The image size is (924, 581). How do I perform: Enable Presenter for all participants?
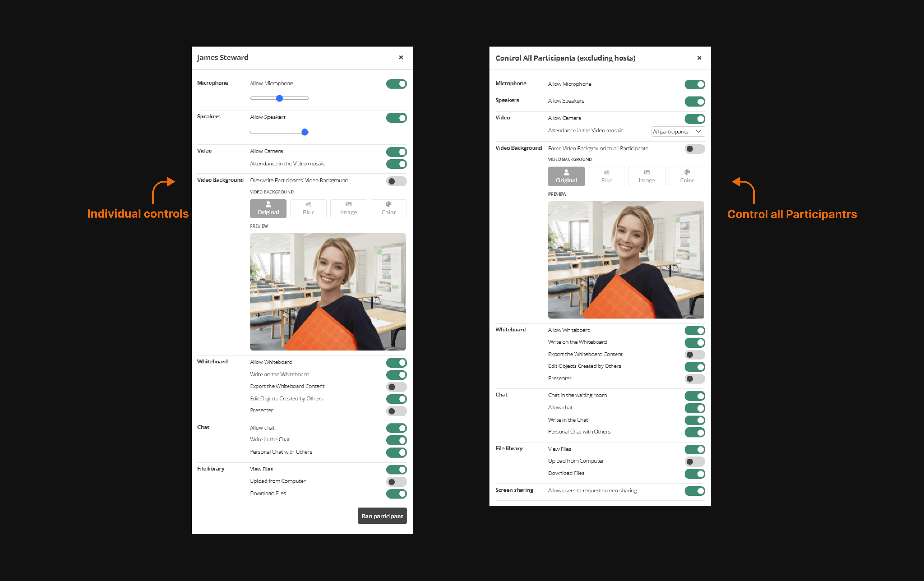coord(694,379)
